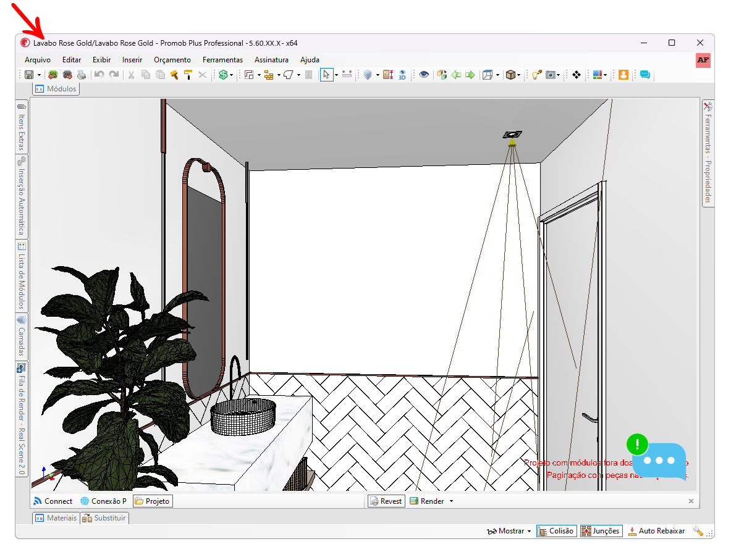
Task: Click the 3D view icon
Action: [402, 75]
